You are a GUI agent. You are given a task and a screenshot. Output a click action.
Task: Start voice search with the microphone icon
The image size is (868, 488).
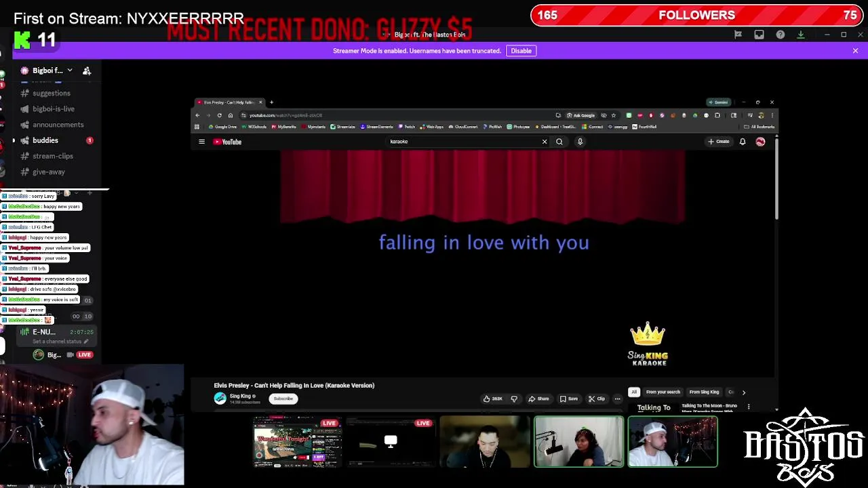pos(580,142)
